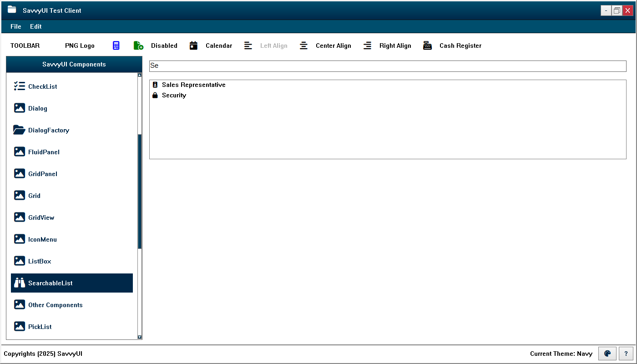Open the File menu
This screenshot has width=637, height=364.
tap(16, 26)
